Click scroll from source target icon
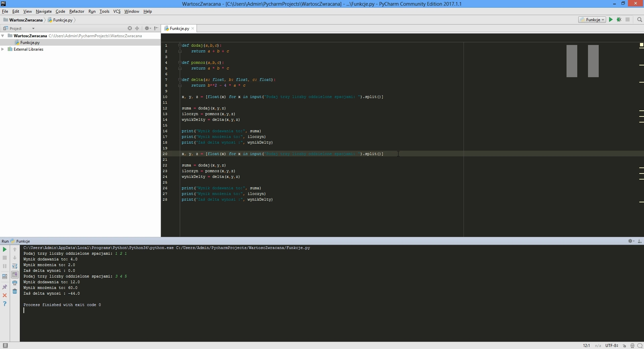The image size is (644, 349). click(x=130, y=29)
